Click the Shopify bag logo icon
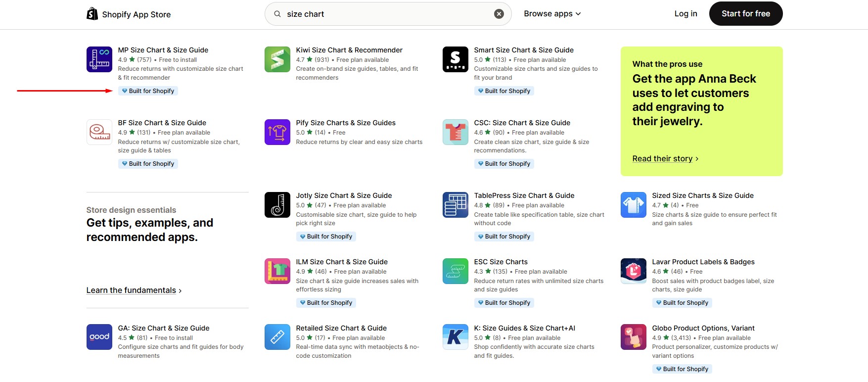The image size is (868, 382). [x=92, y=14]
